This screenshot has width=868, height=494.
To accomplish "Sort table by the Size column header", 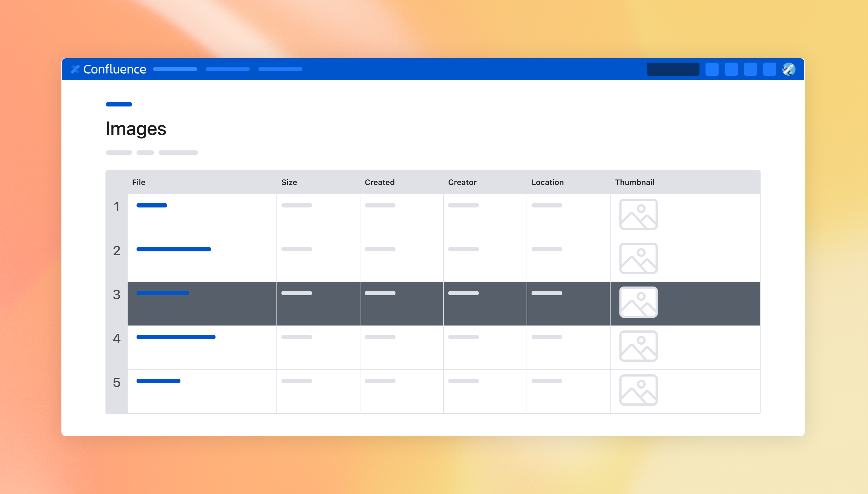I will point(289,182).
